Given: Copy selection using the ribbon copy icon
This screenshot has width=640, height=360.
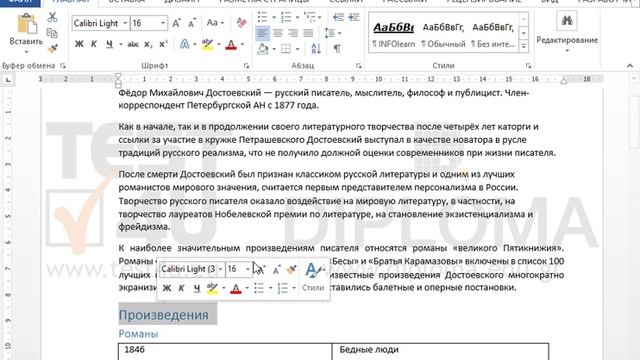Looking at the screenshot, I should (52, 33).
